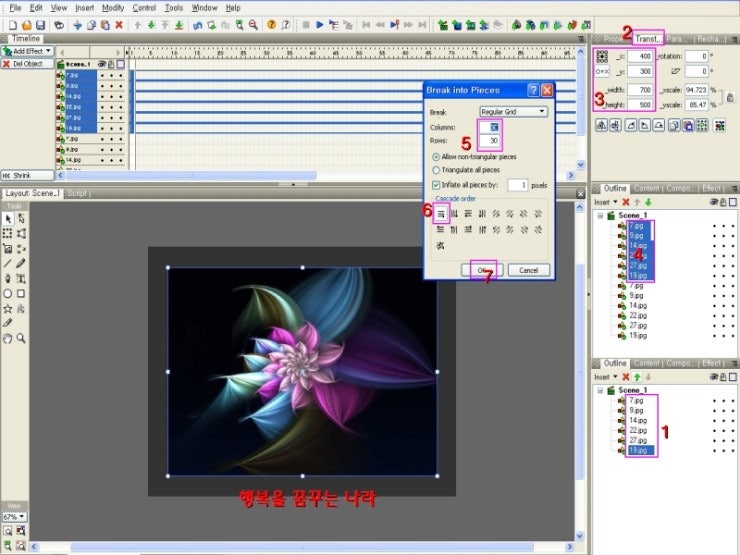This screenshot has height=555, width=740.
Task: Choose the Eyedropper tool
Action: pos(8,323)
